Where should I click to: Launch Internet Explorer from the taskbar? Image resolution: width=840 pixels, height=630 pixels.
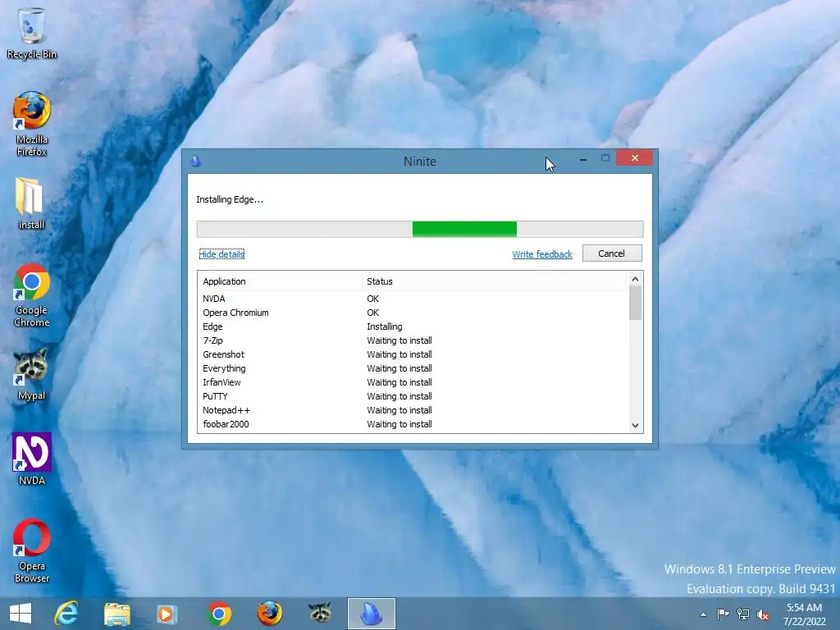tap(66, 614)
